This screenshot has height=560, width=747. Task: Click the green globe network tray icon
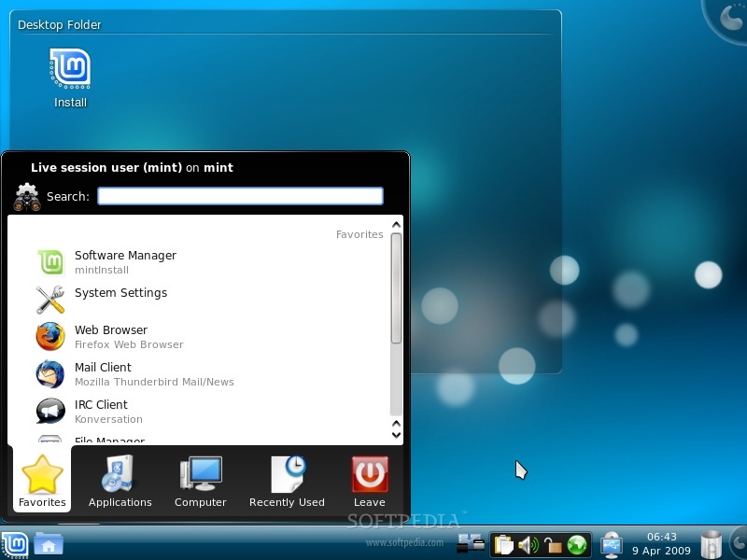pos(577,544)
